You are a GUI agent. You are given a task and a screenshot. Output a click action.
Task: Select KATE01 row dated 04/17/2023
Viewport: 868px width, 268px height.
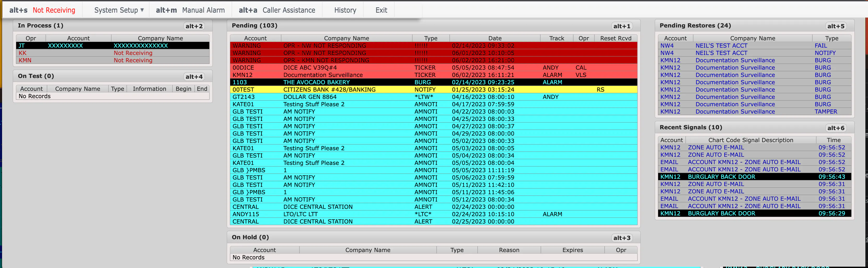pos(434,104)
